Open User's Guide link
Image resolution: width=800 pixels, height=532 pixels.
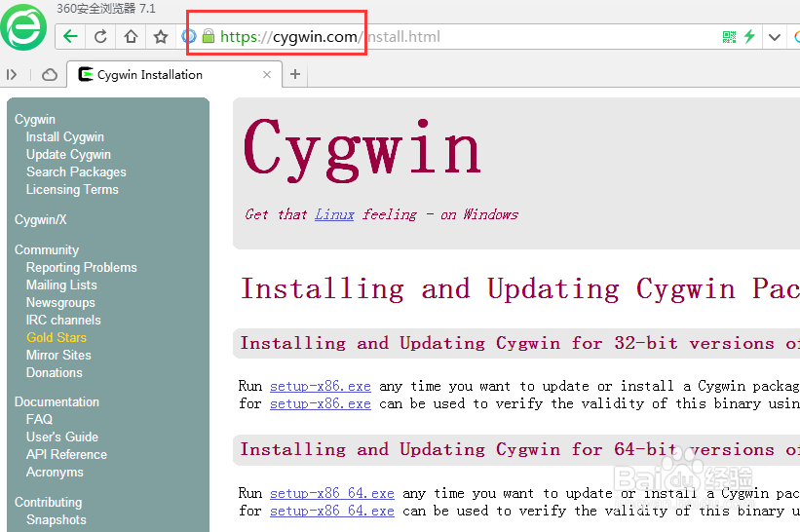pos(61,437)
